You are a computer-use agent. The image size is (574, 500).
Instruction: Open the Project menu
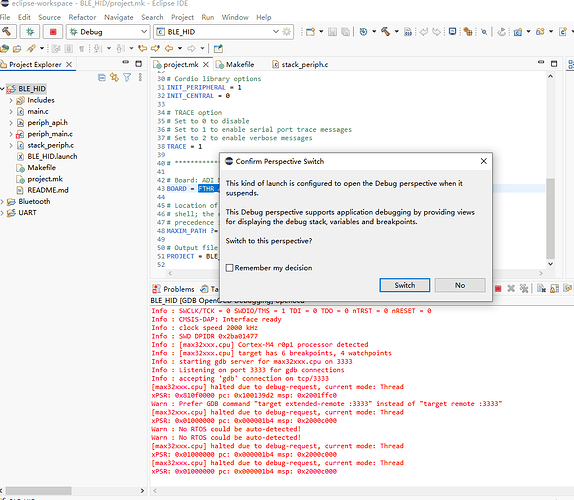pos(182,17)
